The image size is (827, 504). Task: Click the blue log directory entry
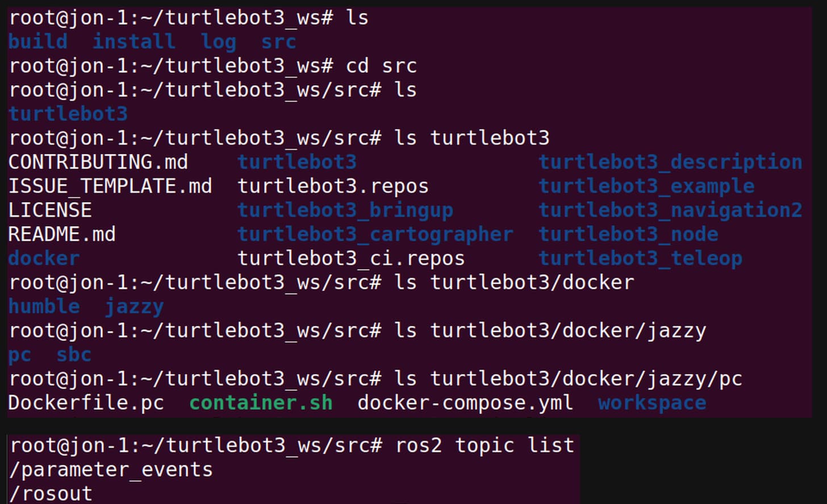(218, 41)
